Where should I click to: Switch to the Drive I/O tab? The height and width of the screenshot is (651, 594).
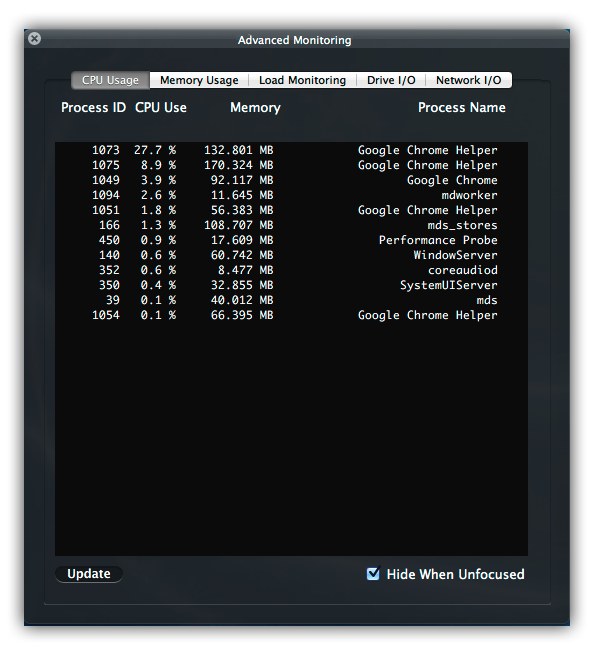pyautogui.click(x=391, y=80)
